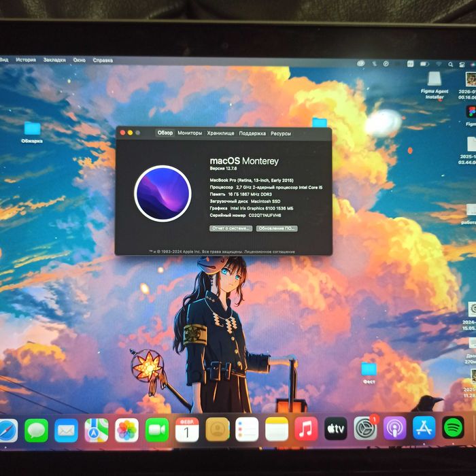The image size is (476, 476).
Task: Click MacBook Pro (Retina, 13-inch, Early 2015) text
Action: pos(252,180)
